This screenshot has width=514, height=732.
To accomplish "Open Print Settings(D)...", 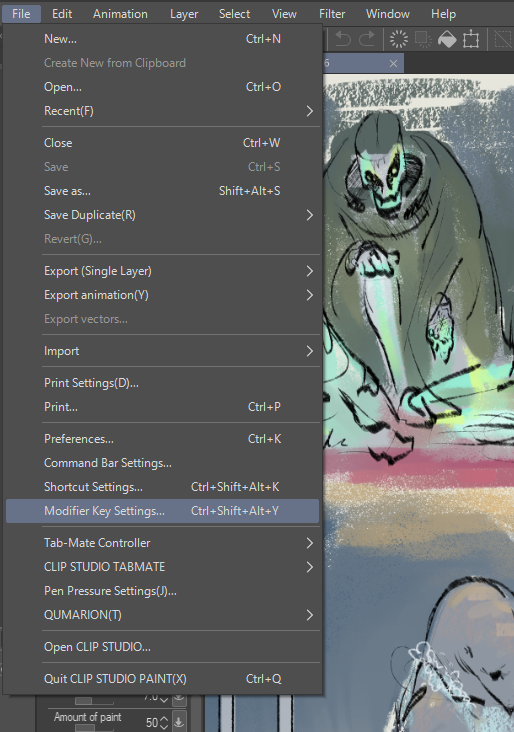I will click(x=162, y=383).
